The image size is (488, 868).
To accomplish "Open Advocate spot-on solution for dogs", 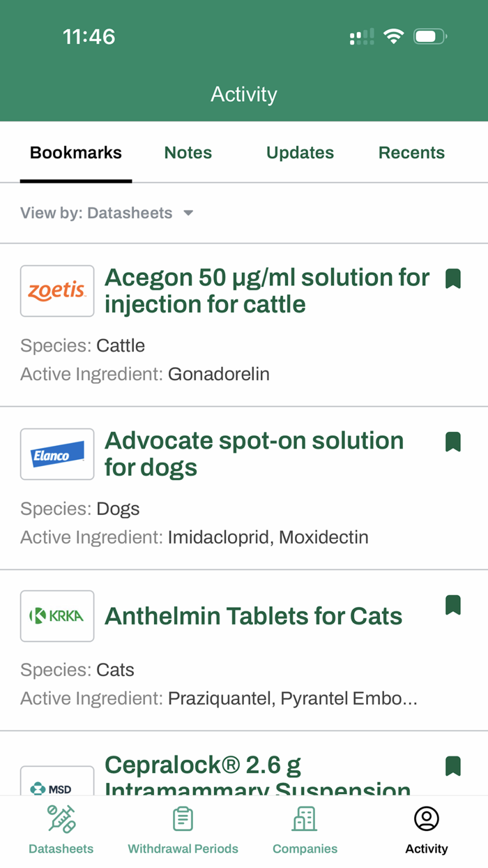I will (254, 454).
